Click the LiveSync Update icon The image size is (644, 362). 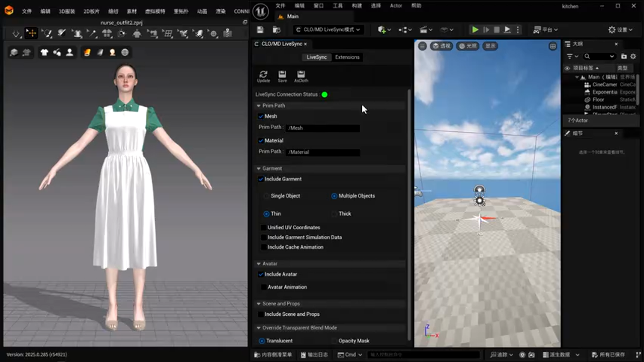263,75
